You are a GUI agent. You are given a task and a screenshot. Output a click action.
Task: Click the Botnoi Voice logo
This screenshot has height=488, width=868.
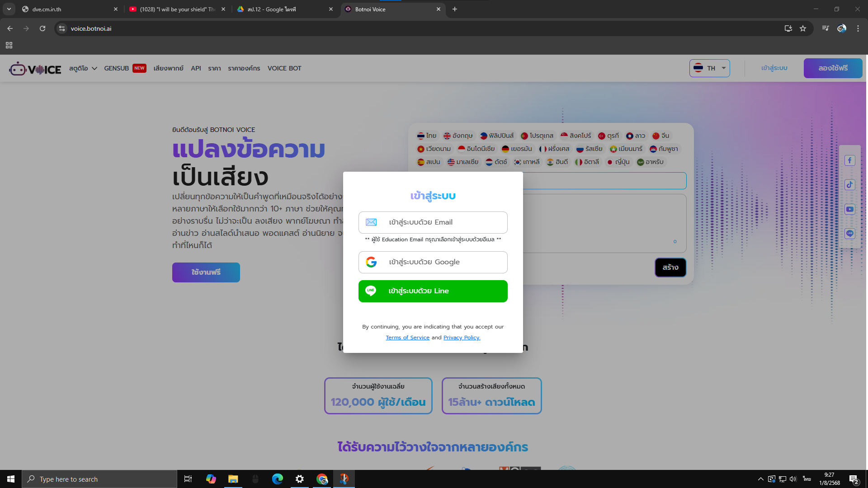(x=35, y=69)
